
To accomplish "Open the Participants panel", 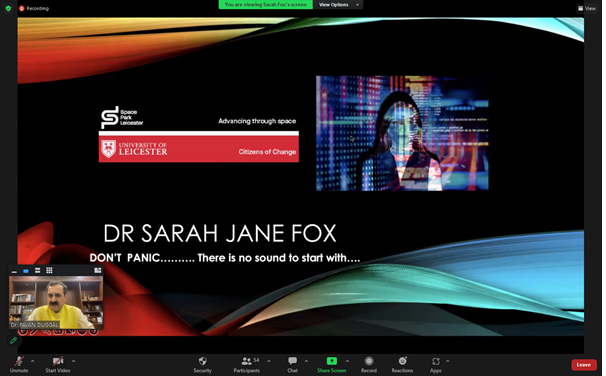I will (x=247, y=364).
